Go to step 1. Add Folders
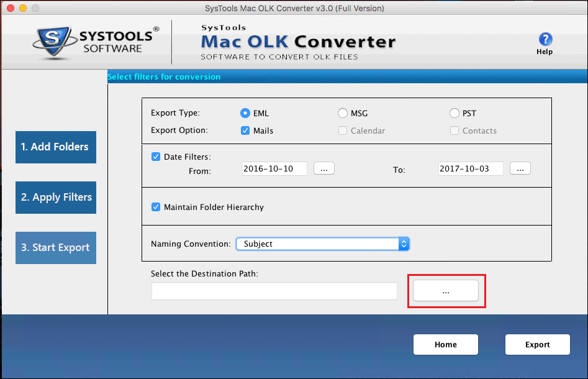This screenshot has width=588, height=379. (56, 147)
